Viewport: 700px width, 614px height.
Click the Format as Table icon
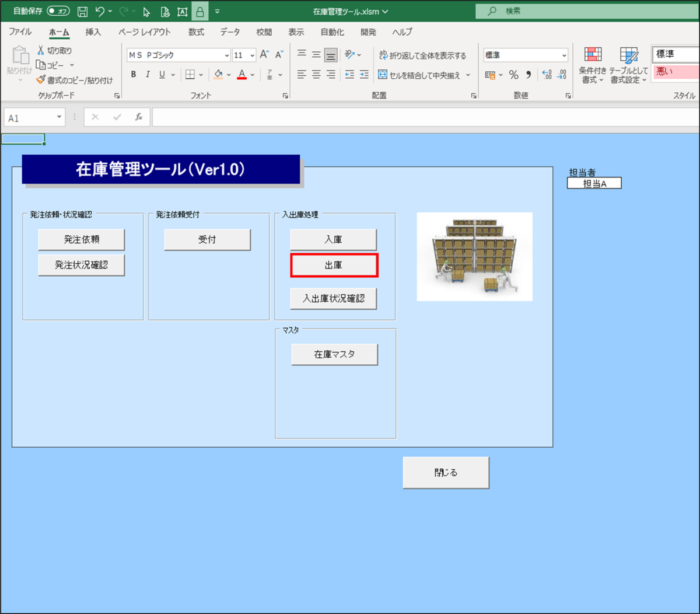pyautogui.click(x=629, y=55)
